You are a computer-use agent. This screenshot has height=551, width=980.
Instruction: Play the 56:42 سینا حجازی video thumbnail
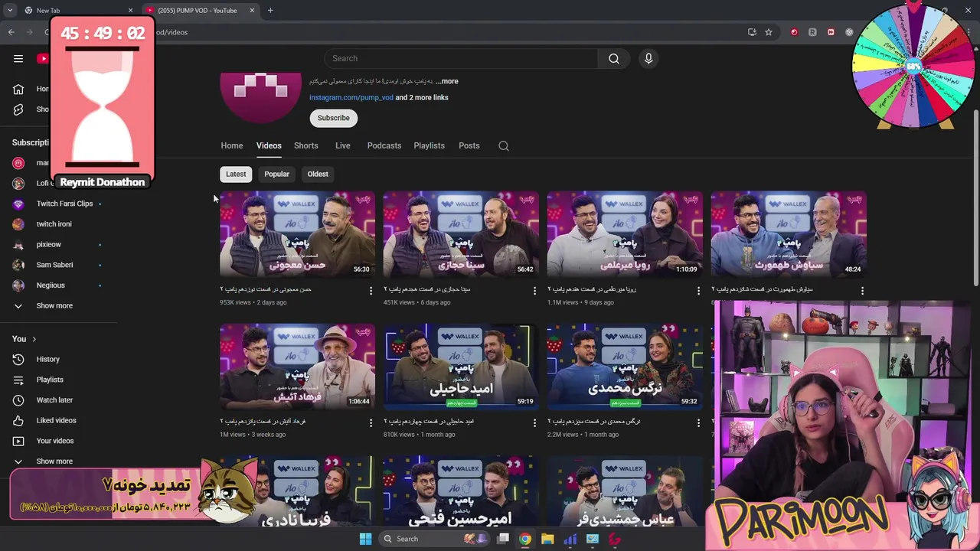click(x=461, y=233)
